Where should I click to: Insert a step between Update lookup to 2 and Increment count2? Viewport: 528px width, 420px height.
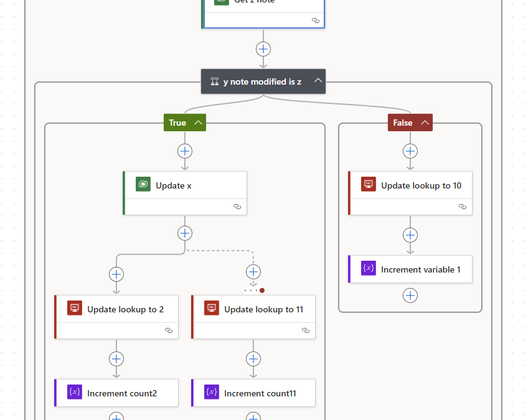tap(116, 358)
